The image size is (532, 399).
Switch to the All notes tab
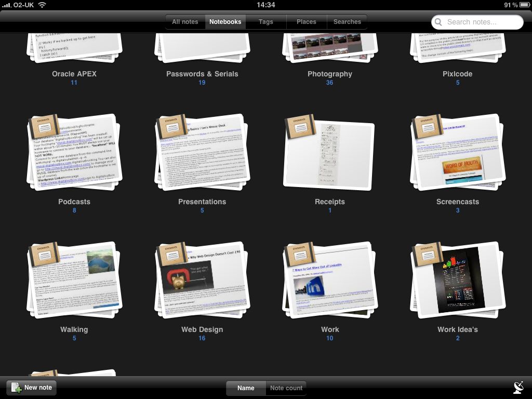(x=185, y=22)
